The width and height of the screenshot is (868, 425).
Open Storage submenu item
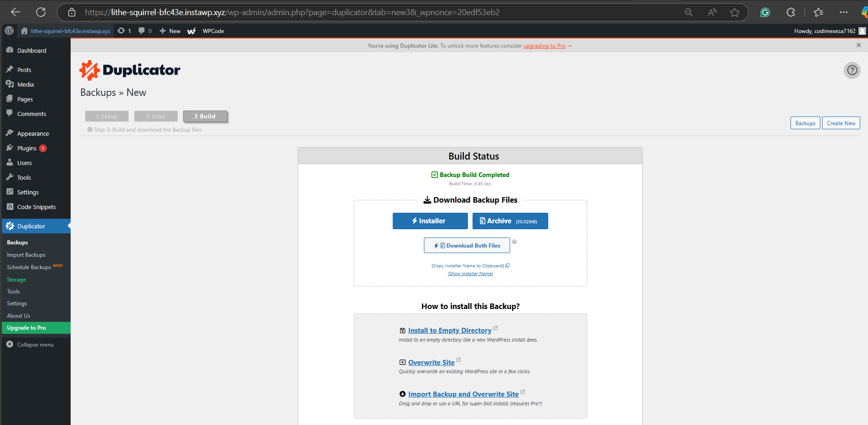[x=17, y=280]
